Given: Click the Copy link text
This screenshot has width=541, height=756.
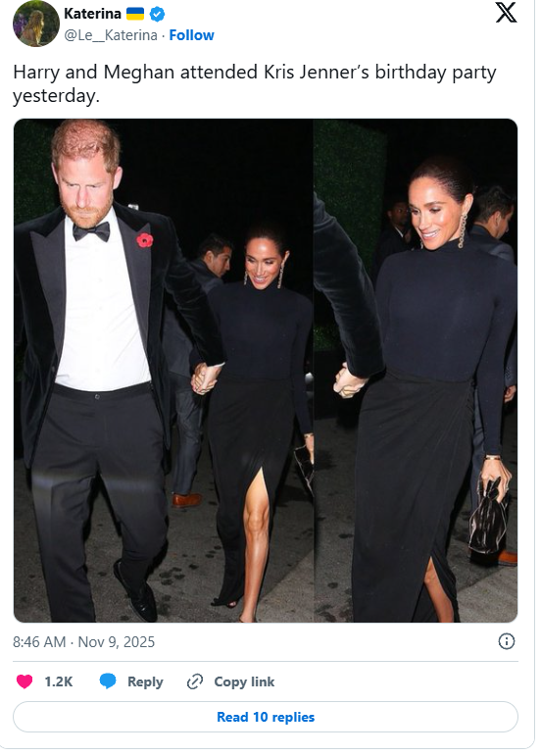Looking at the screenshot, I should click(244, 681).
